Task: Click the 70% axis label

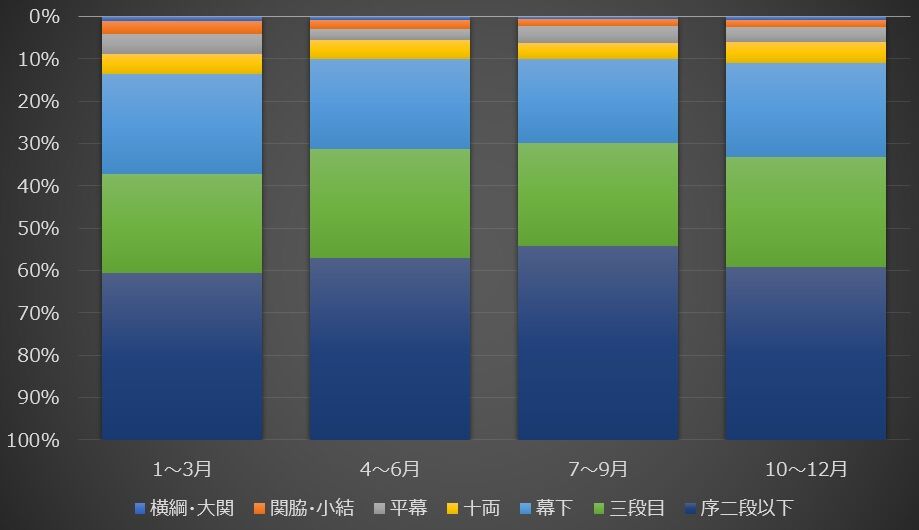Action: [39, 313]
